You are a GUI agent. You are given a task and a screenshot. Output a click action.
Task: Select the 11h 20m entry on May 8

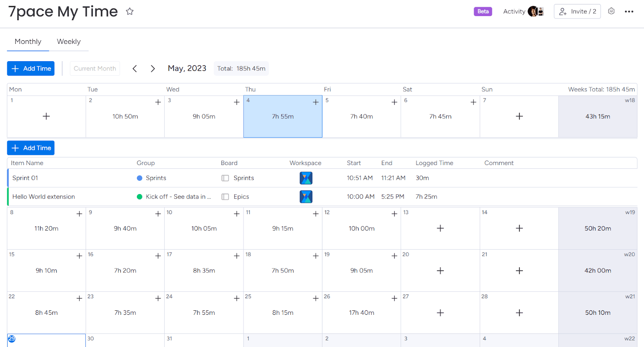[46, 228]
